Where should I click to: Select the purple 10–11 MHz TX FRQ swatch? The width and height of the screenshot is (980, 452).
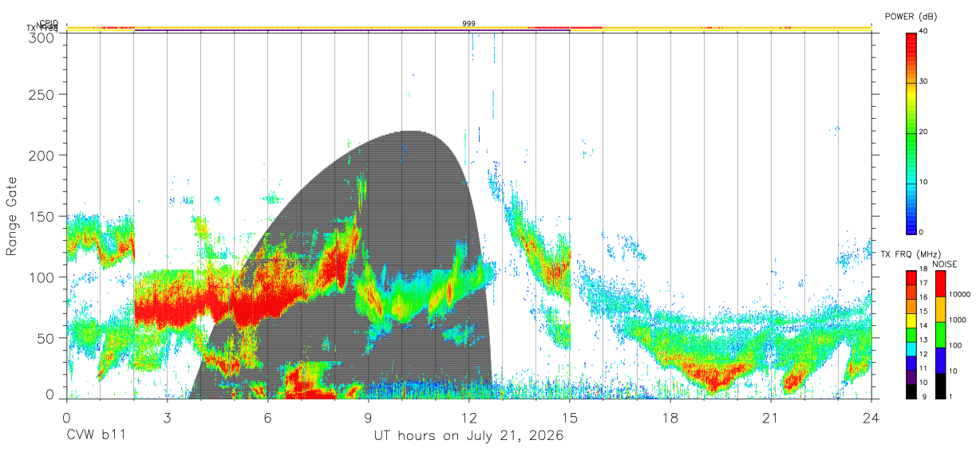click(911, 376)
